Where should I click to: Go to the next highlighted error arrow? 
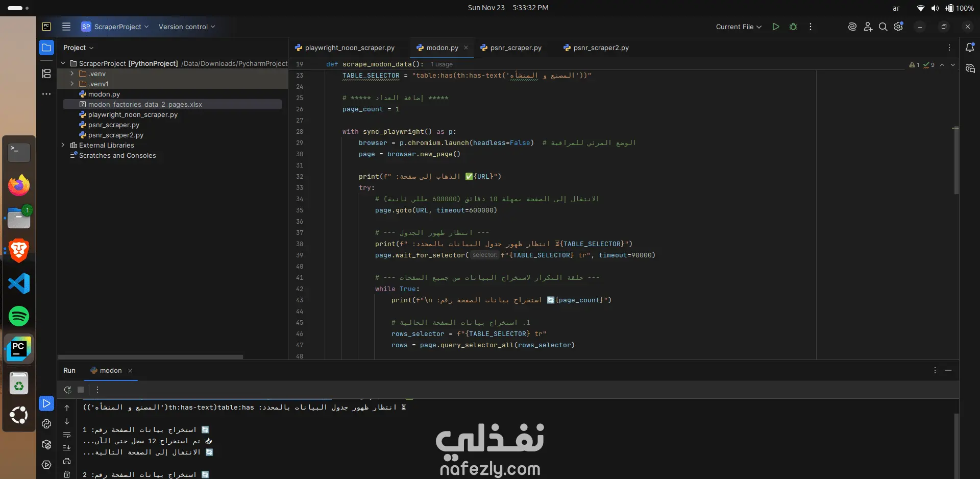[x=953, y=65]
